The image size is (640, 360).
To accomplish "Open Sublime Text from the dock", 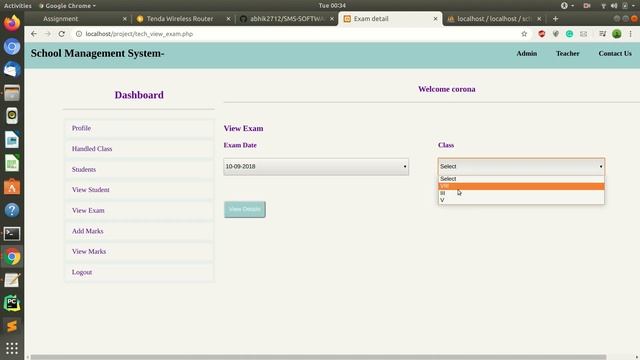I will (12, 326).
